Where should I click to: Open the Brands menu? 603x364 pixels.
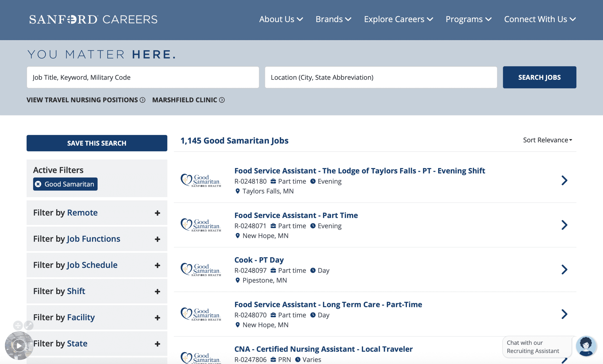[333, 19]
